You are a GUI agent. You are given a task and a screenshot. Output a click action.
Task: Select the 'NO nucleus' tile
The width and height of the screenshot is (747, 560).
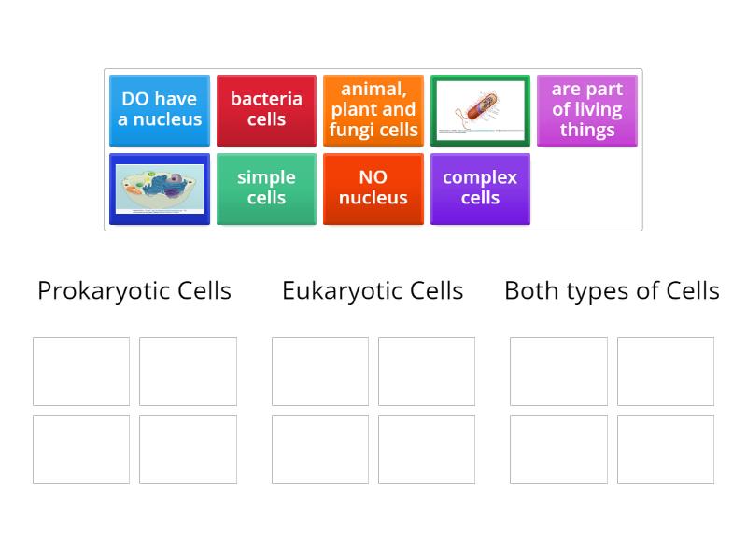(x=373, y=189)
